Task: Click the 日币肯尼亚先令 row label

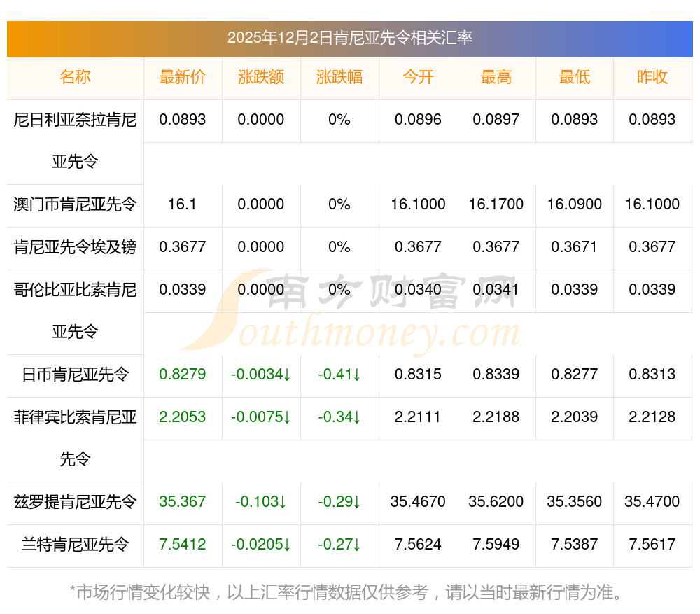Action: [x=75, y=375]
